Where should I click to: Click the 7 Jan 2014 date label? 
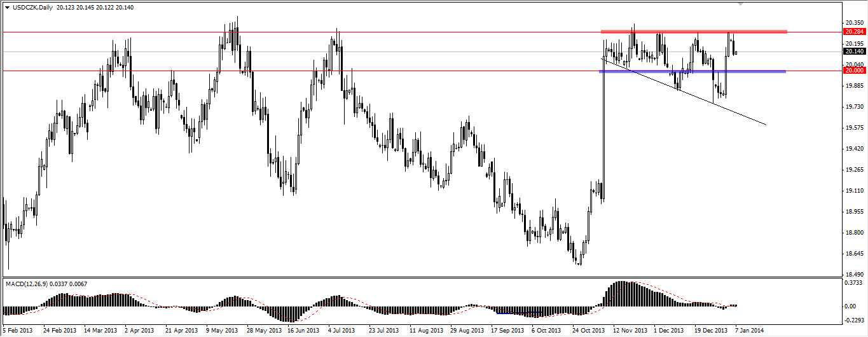coord(748,331)
